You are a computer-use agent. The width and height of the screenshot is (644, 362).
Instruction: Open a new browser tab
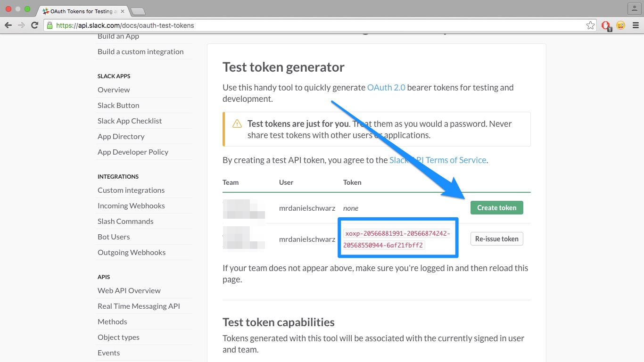[138, 11]
